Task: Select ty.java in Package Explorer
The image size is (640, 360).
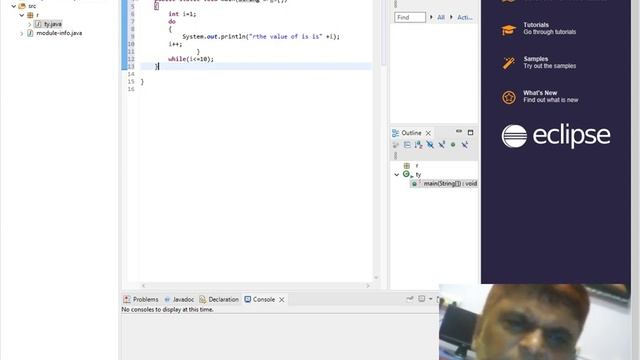Action: (53, 24)
